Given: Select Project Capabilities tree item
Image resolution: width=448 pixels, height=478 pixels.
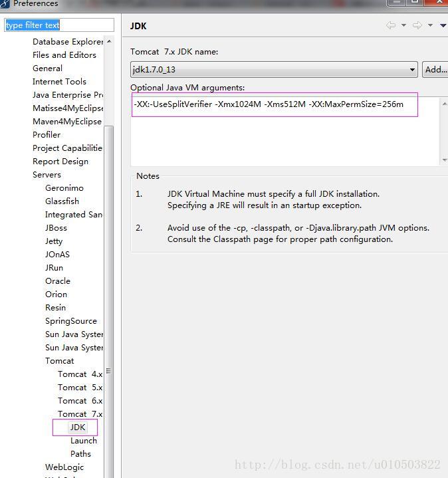Looking at the screenshot, I should pyautogui.click(x=67, y=148).
